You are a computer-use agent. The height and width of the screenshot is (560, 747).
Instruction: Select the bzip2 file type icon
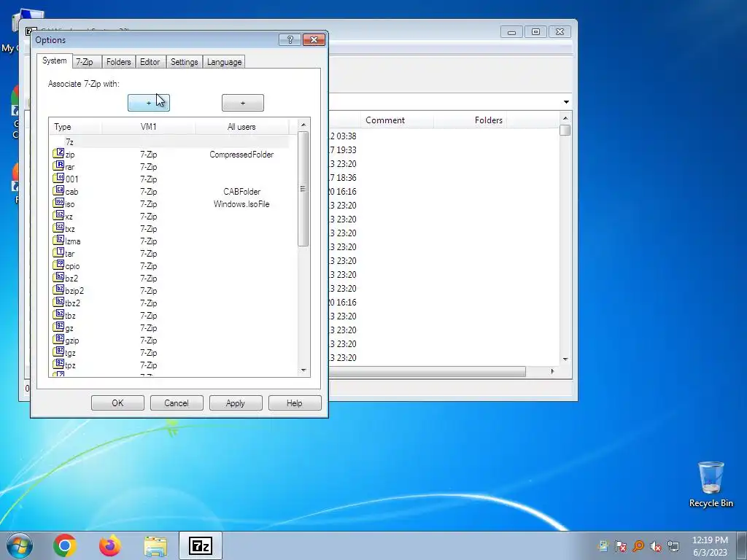pos(58,289)
